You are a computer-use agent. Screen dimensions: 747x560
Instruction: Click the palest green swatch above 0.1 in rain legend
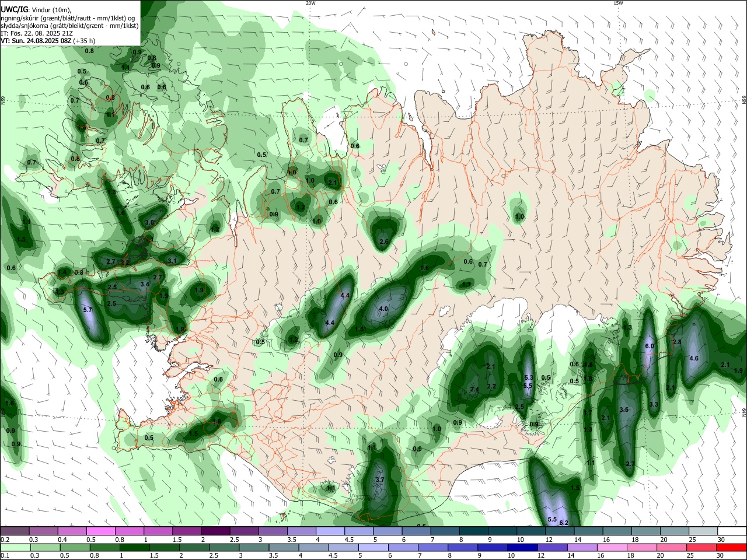tap(16, 548)
